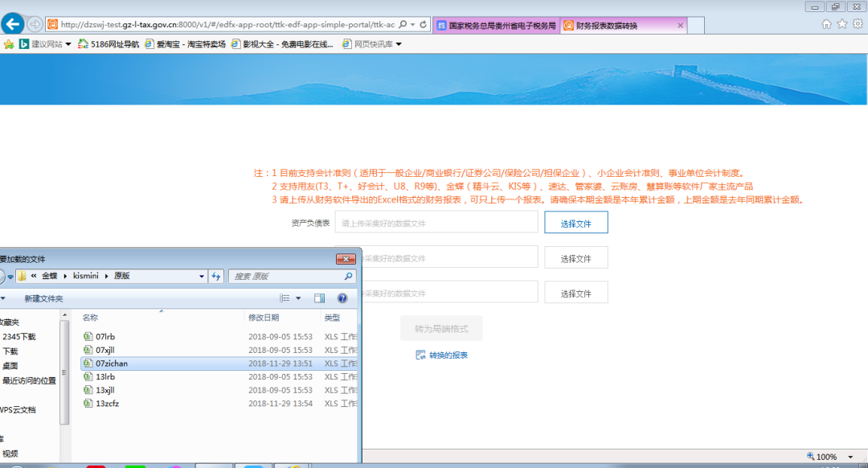
Task: Go back using the browser back arrow
Action: point(13,24)
